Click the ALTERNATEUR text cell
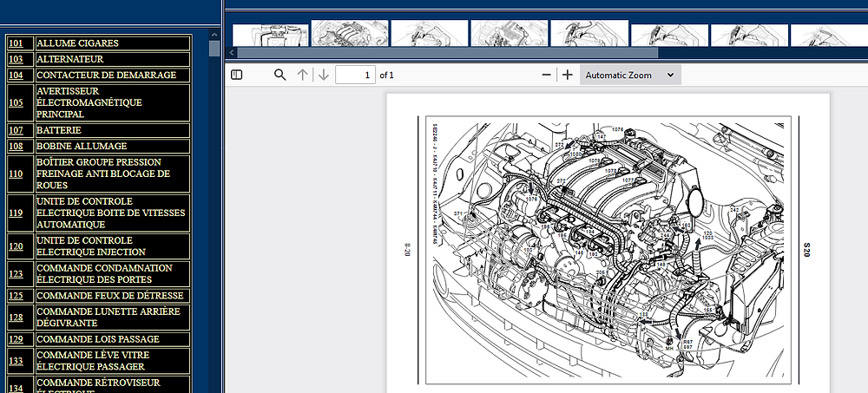This screenshot has height=393, width=868. (113, 59)
